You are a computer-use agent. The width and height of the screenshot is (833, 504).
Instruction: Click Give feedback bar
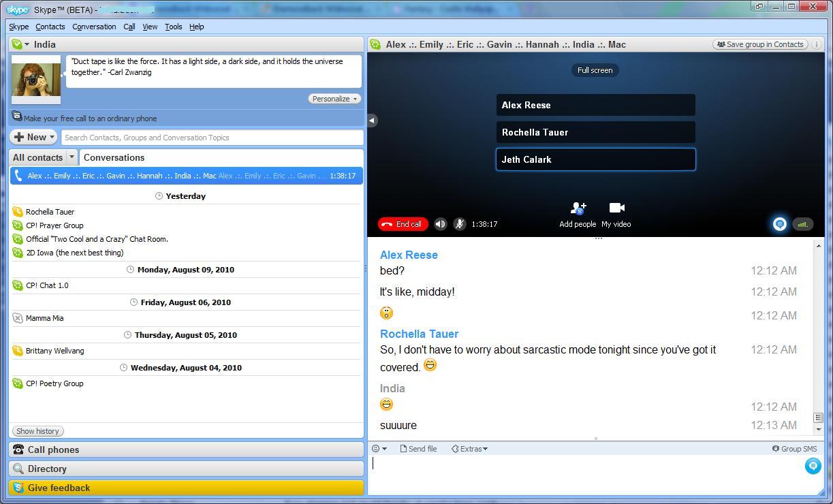point(187,488)
